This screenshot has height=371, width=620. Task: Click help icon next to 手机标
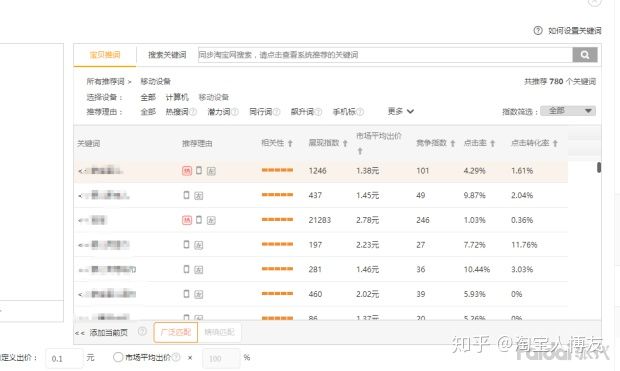(x=360, y=112)
